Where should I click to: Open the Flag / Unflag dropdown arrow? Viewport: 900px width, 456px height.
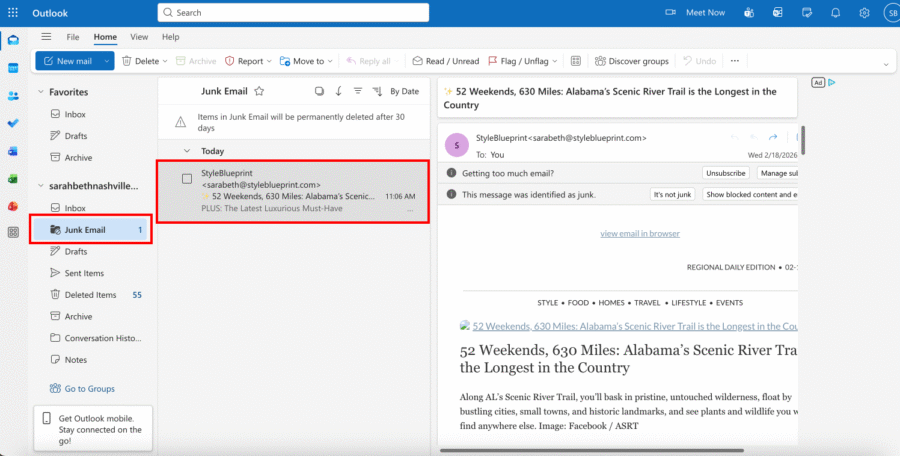coord(554,61)
